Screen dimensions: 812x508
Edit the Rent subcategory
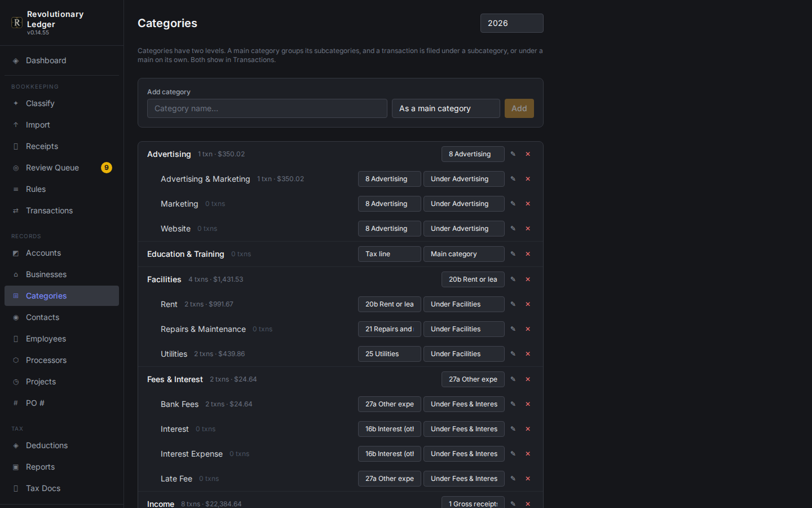(513, 304)
